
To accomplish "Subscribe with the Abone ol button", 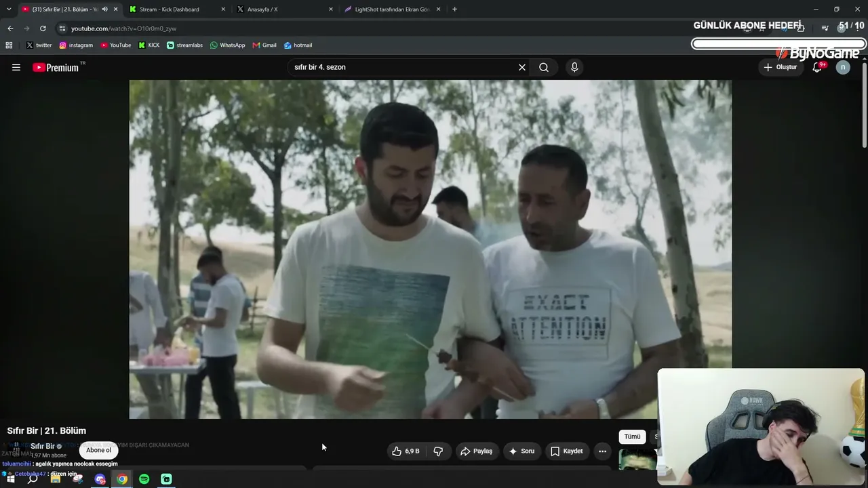I will (x=98, y=450).
